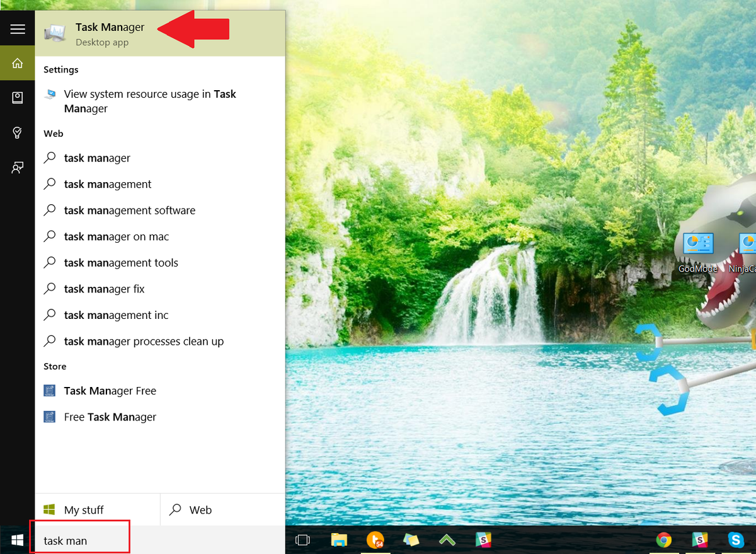Screen dimensions: 756x554
Task: Click inside the 'task man' search box
Action: 80,540
